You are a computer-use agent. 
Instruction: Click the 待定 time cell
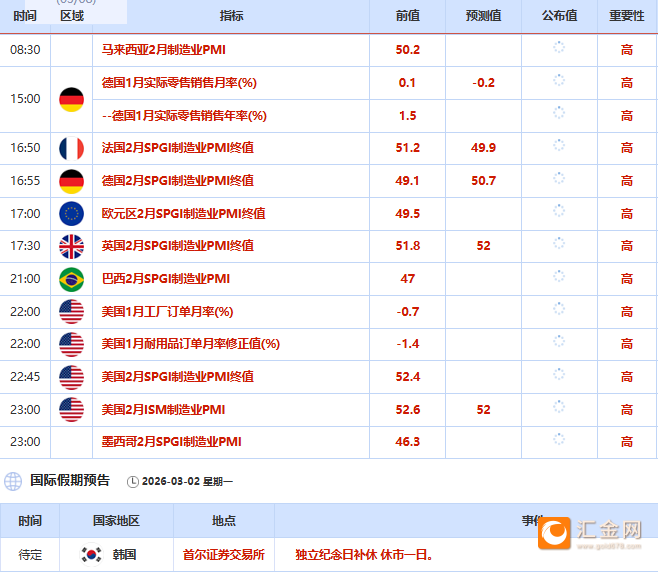(x=30, y=555)
